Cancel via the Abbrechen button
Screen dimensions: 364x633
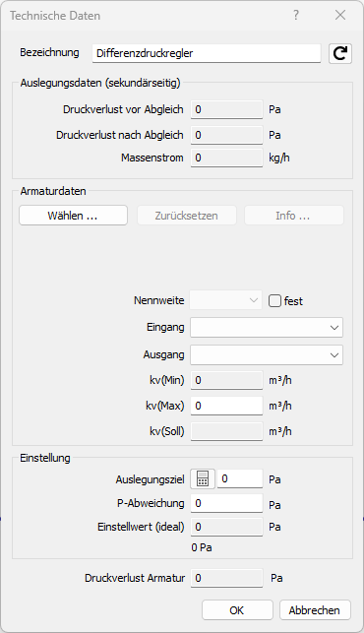coord(315,610)
